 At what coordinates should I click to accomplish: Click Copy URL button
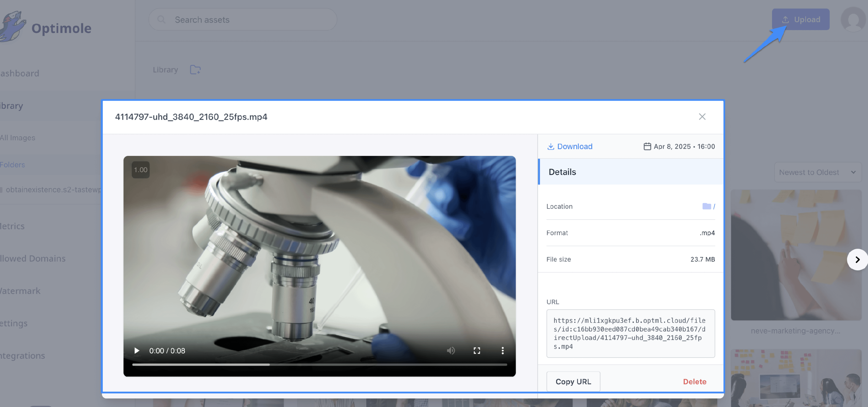[573, 381]
